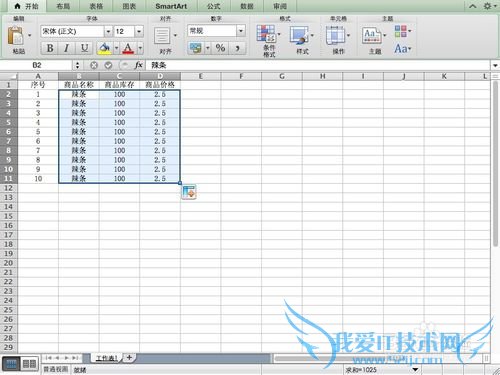Apply red font color letter A

click(128, 48)
